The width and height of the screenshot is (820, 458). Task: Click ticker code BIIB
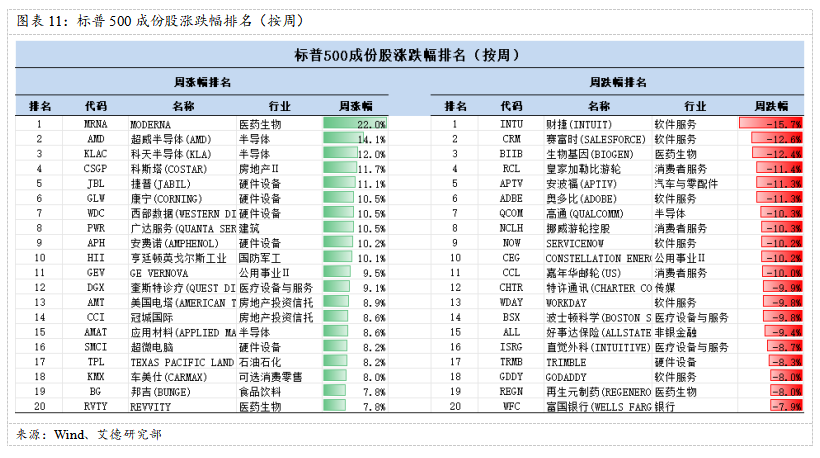511,154
